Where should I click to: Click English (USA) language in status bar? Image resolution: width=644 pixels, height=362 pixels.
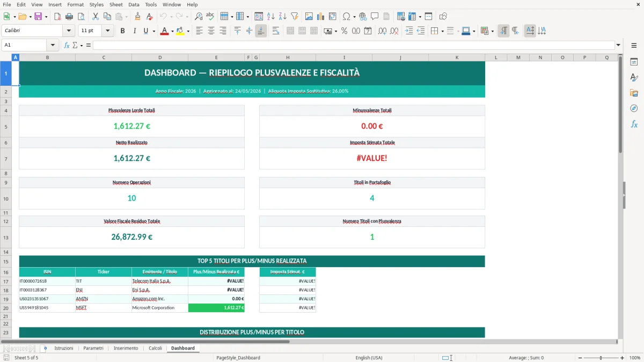(369, 358)
